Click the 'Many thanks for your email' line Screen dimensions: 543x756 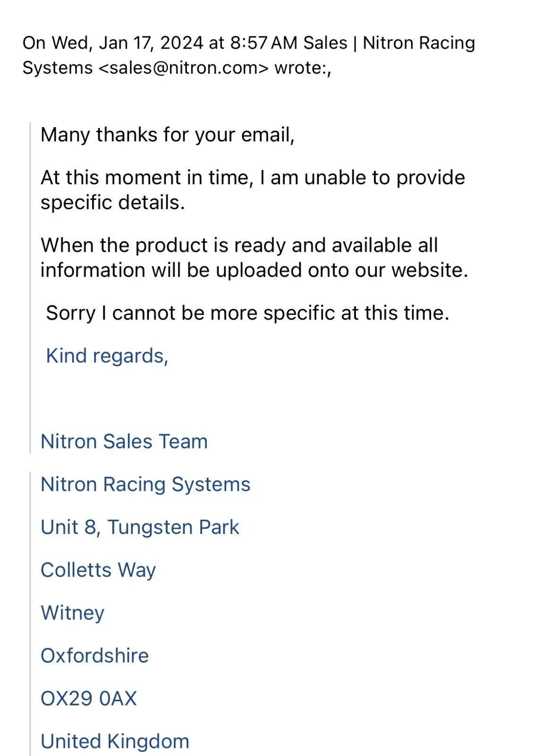click(168, 135)
